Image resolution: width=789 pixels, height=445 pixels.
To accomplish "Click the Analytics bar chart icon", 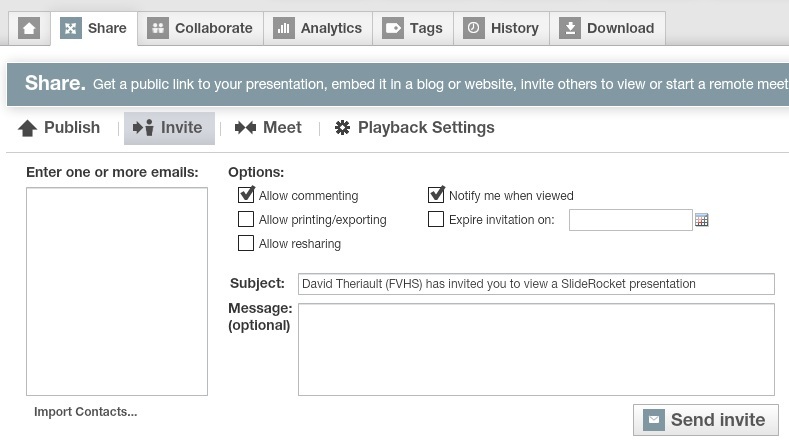I will tap(284, 28).
